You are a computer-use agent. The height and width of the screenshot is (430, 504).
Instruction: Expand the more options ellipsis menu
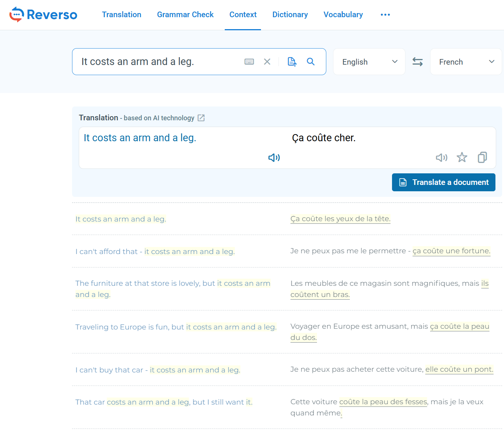click(385, 15)
